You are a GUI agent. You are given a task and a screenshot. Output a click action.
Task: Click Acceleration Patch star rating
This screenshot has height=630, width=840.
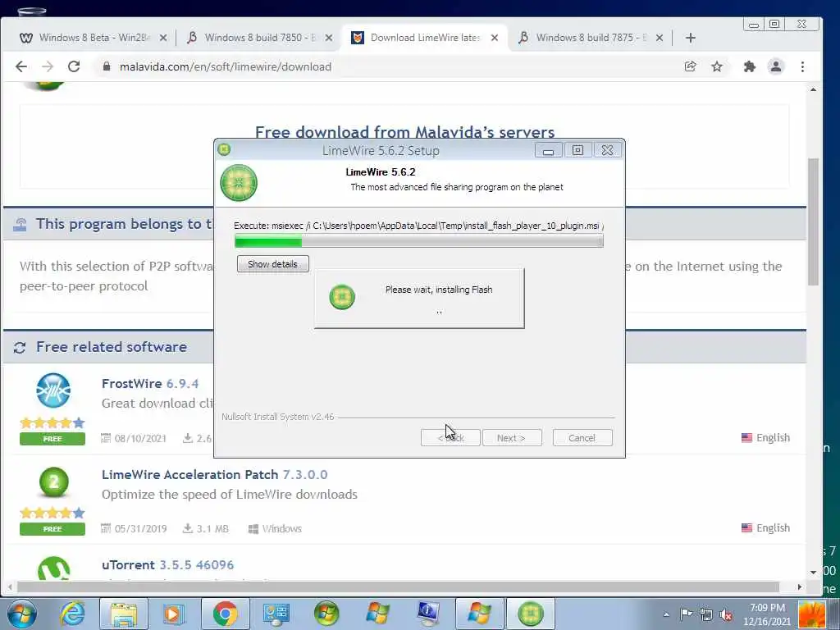pyautogui.click(x=52, y=514)
